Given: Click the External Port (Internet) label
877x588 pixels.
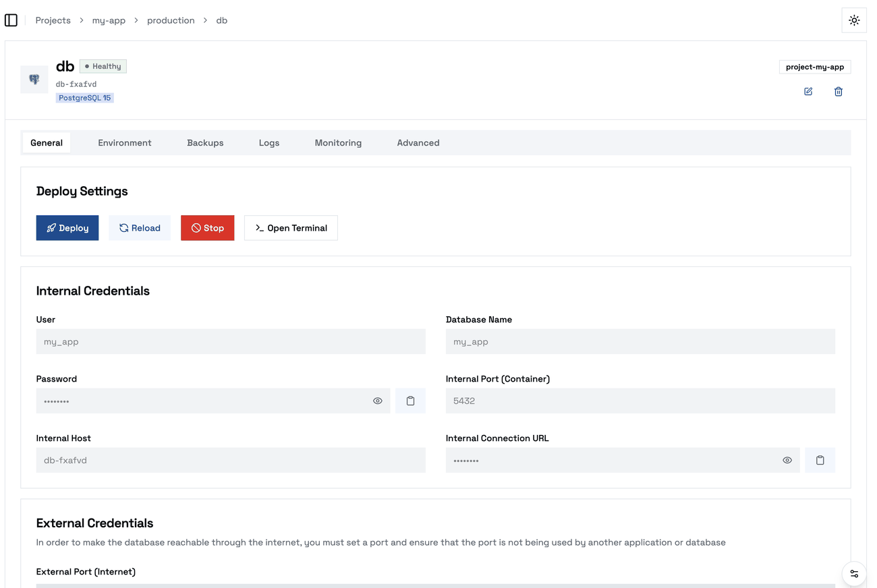Looking at the screenshot, I should coord(86,572).
